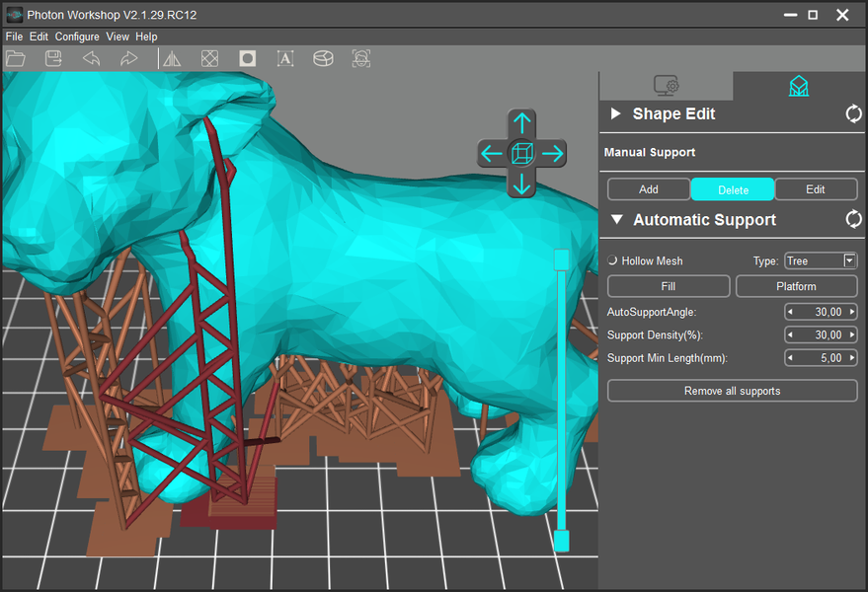The width and height of the screenshot is (868, 592).
Task: Click the top handle of layer slider
Action: [x=561, y=259]
